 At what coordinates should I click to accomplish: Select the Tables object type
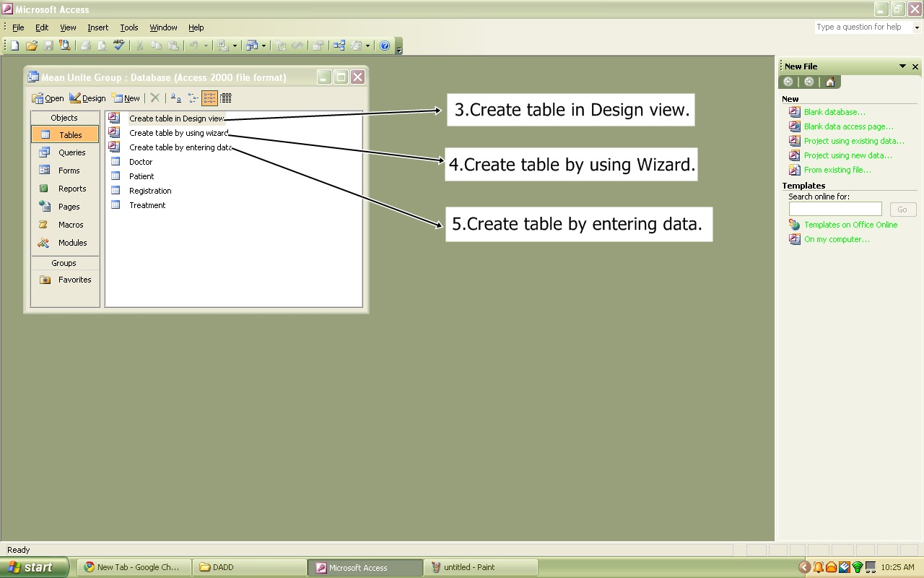tap(65, 134)
